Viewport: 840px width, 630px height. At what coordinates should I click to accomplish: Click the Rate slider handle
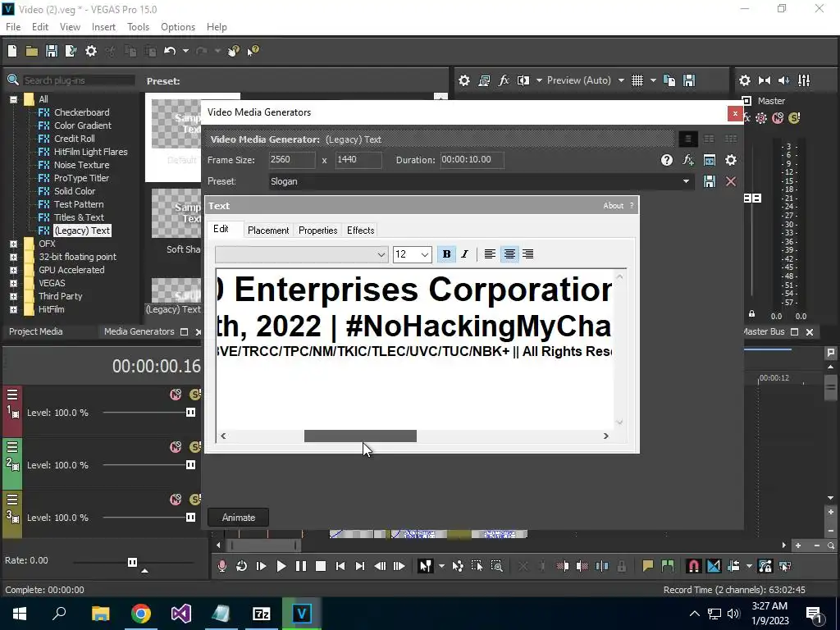click(132, 562)
